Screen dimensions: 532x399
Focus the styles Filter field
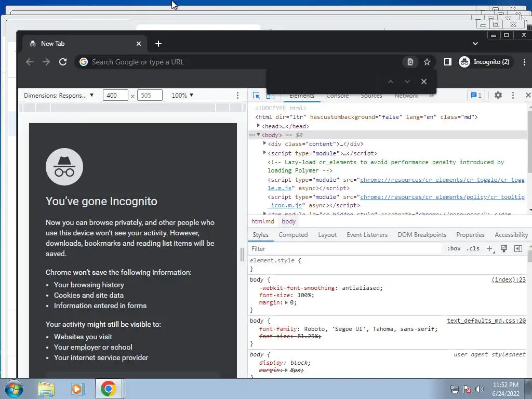coord(345,249)
